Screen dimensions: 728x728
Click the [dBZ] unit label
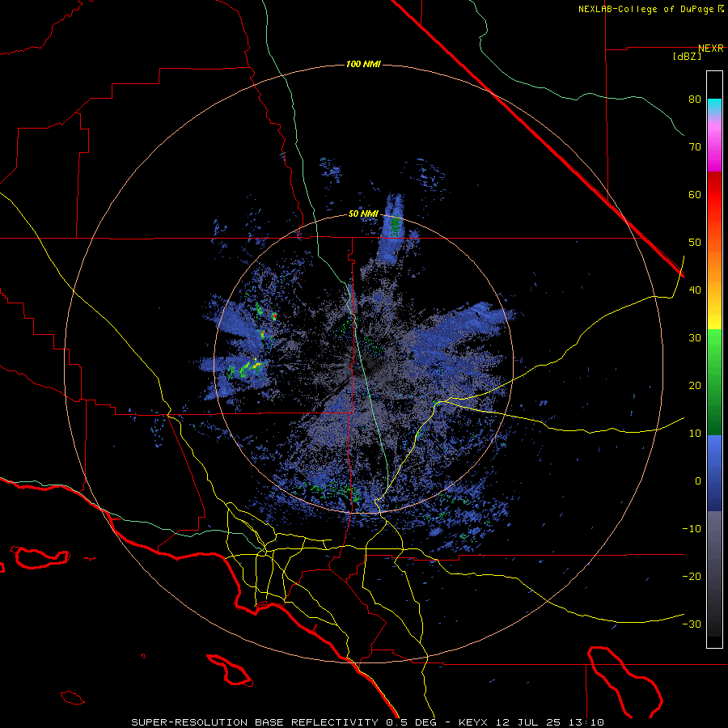[687, 57]
